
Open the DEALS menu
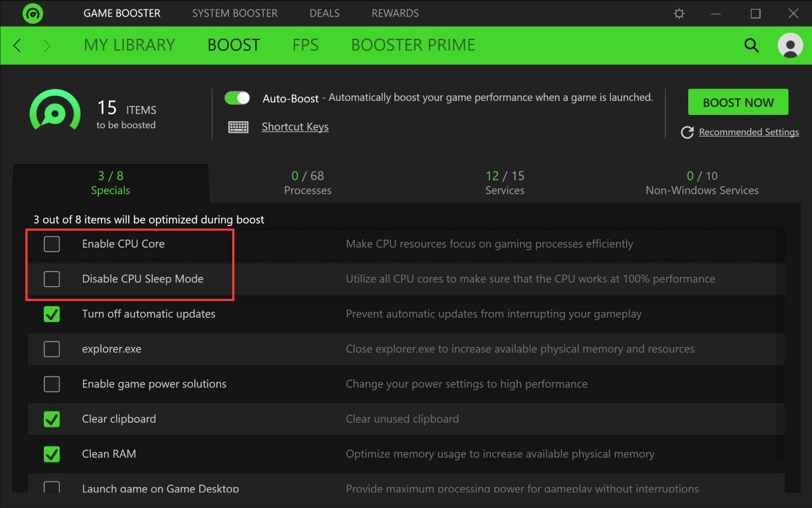coord(325,13)
